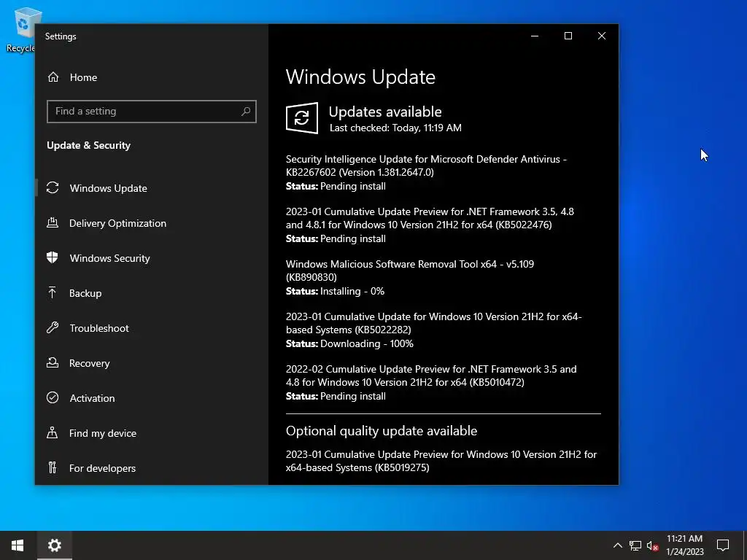Click the taskbar clock showing 11:21 AM

tap(684, 545)
